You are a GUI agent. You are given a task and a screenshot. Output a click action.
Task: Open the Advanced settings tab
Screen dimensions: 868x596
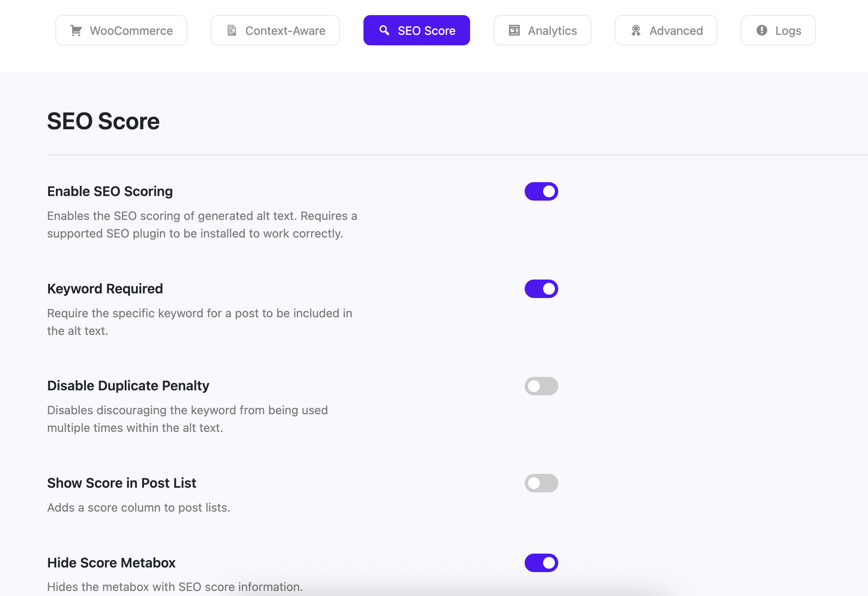[666, 30]
